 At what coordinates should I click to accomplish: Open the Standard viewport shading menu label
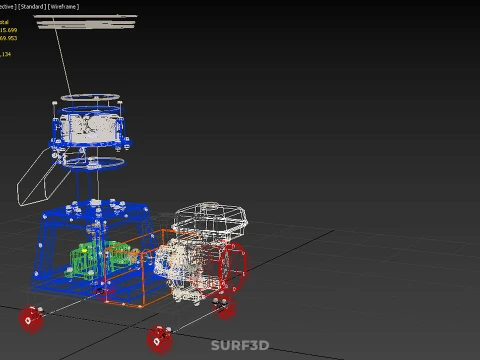[32, 6]
